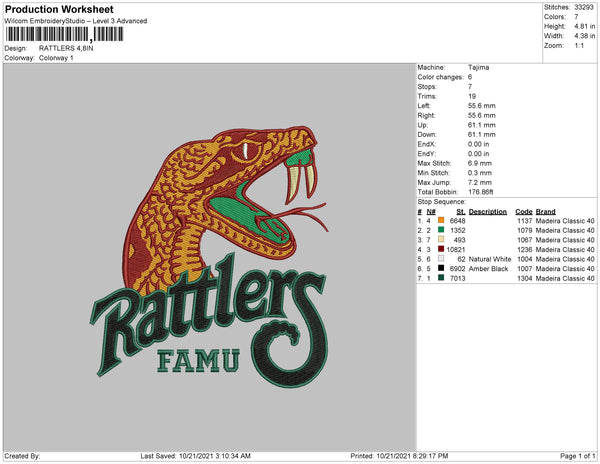Screen dimensions: 600x464
Task: Click the Trims value '19'
Action: click(472, 96)
